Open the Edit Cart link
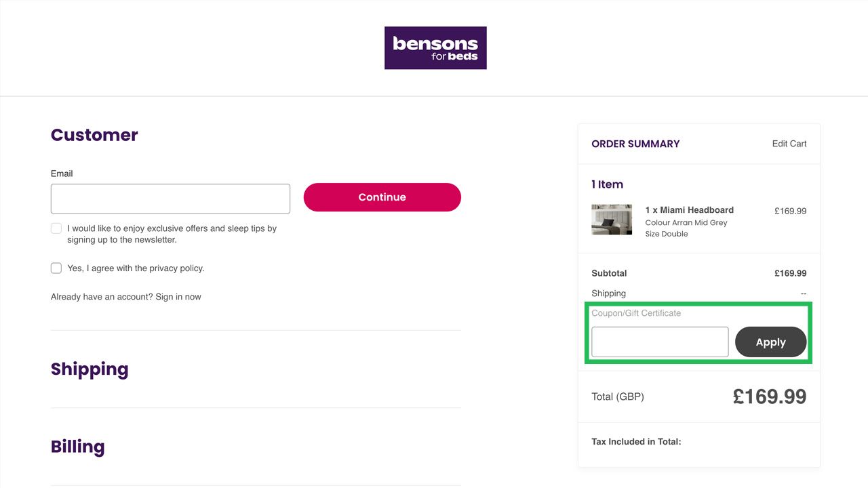868x488 pixels. [x=789, y=144]
